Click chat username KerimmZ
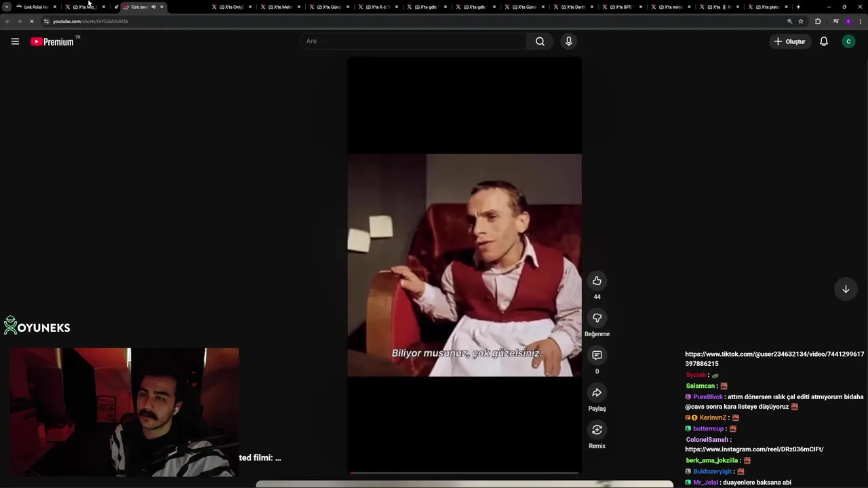This screenshot has width=868, height=488. [713, 418]
